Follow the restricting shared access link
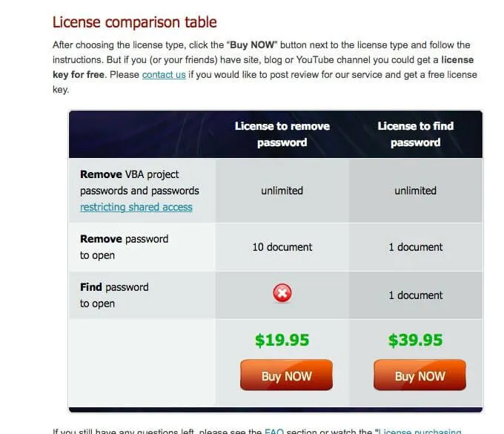 pos(136,207)
